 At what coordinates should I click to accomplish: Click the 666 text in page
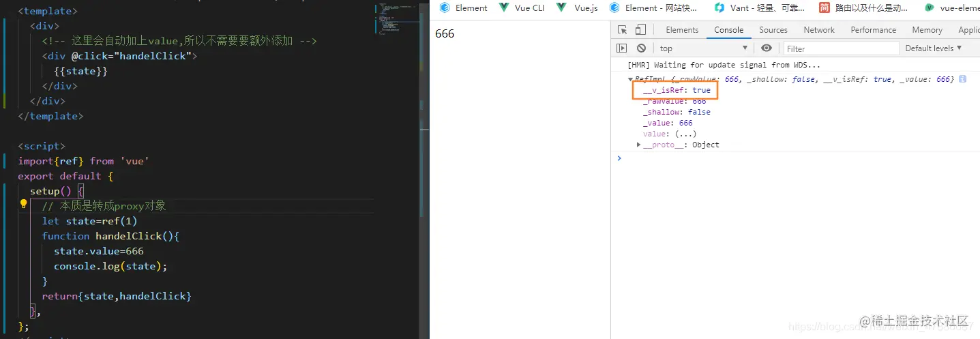point(445,34)
